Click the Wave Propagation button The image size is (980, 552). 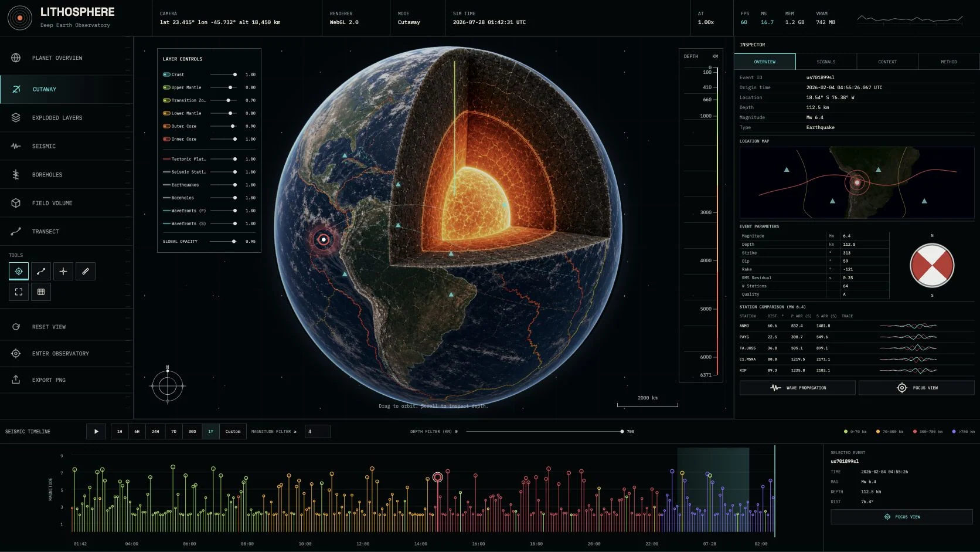click(x=798, y=388)
